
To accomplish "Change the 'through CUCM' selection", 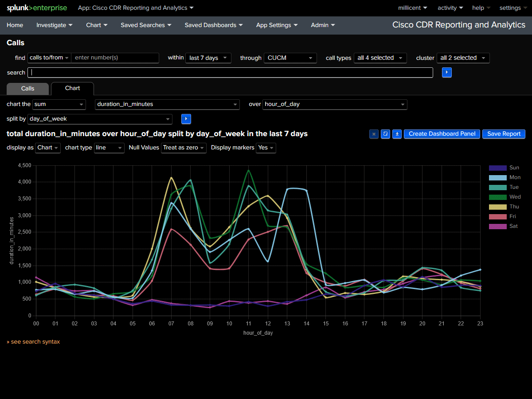I will pyautogui.click(x=290, y=58).
